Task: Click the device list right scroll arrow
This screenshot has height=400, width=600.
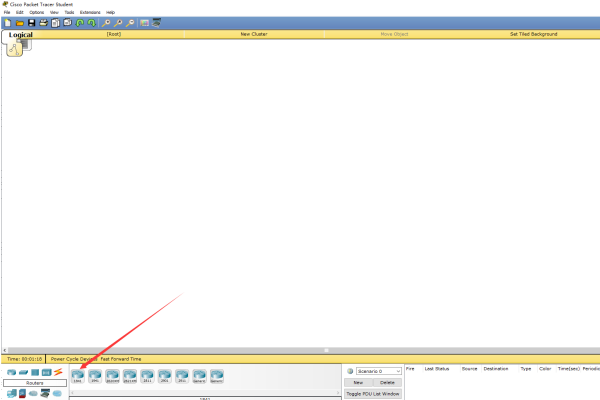Action: coord(338,392)
